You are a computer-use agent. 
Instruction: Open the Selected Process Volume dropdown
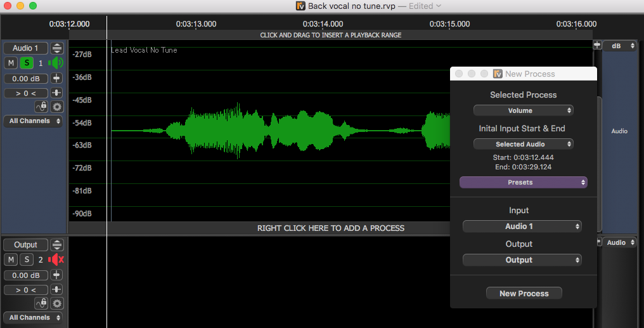coord(524,110)
